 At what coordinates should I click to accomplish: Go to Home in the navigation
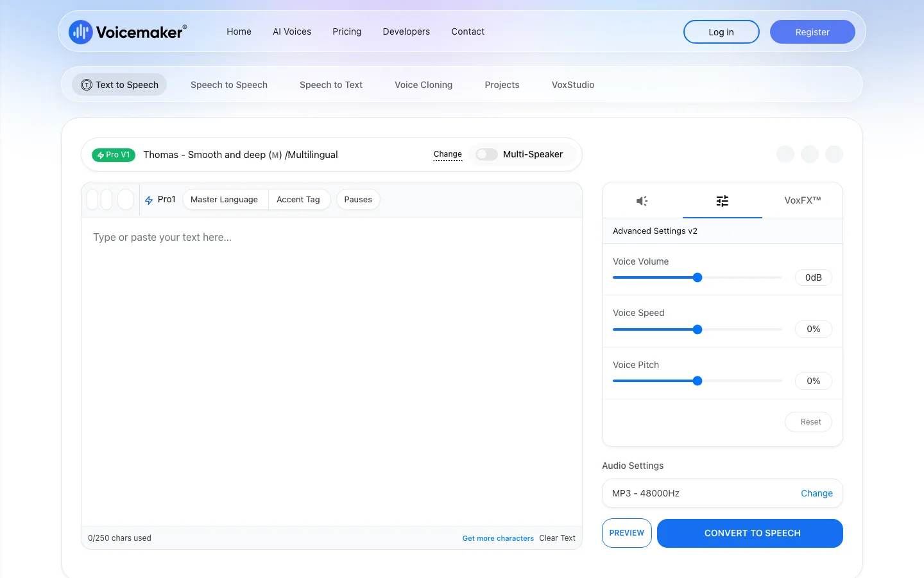point(239,31)
